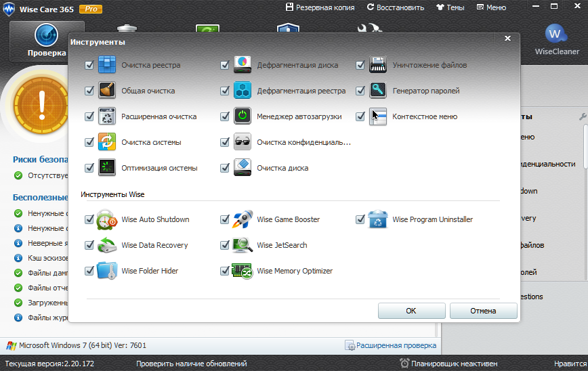588x371 pixels.
Task: Click the Проверка radar icon
Action: (x=47, y=35)
